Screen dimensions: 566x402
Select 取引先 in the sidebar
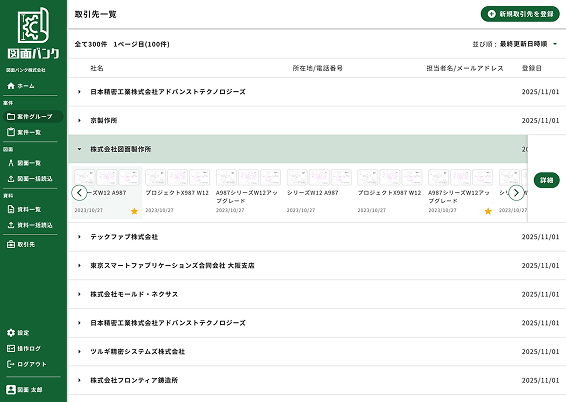(x=21, y=244)
